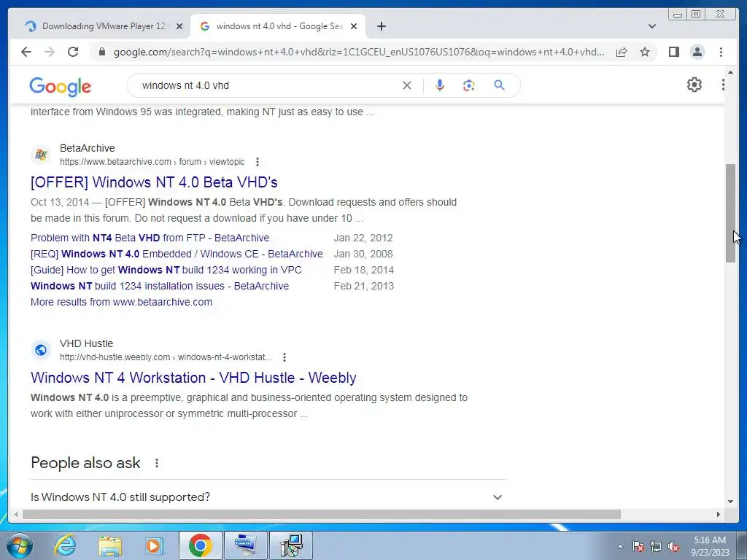Open more options for BetaArchive result
The width and height of the screenshot is (747, 560).
(258, 162)
